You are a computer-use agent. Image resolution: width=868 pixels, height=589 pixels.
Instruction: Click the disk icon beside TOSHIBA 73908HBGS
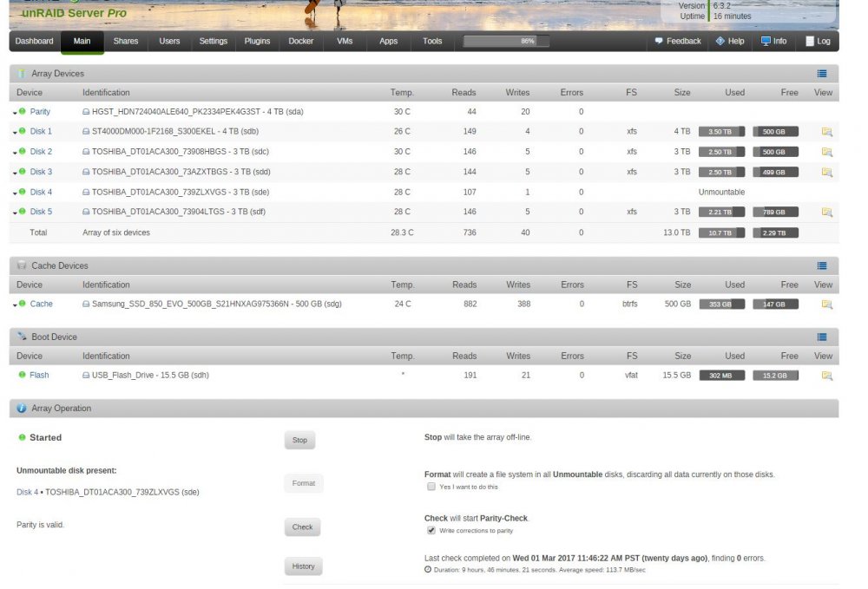click(86, 152)
